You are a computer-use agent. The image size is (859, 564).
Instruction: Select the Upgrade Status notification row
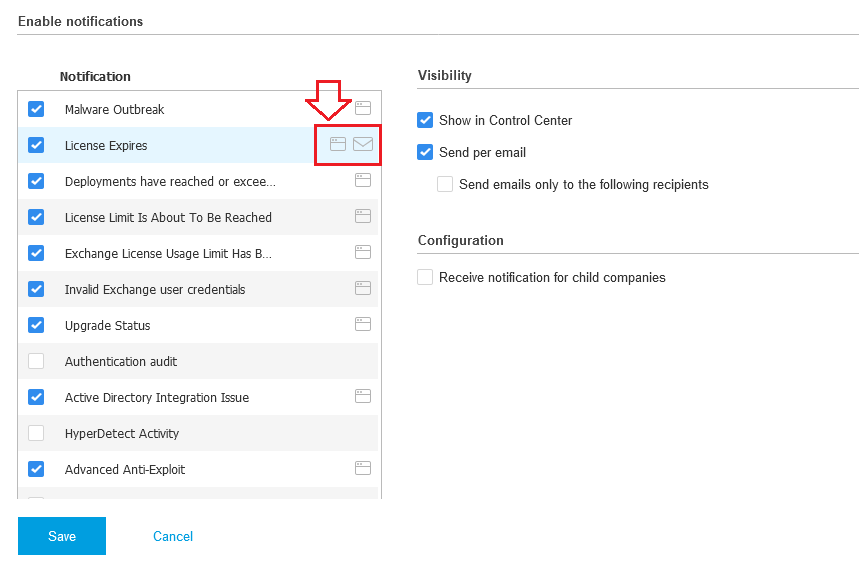(x=198, y=325)
